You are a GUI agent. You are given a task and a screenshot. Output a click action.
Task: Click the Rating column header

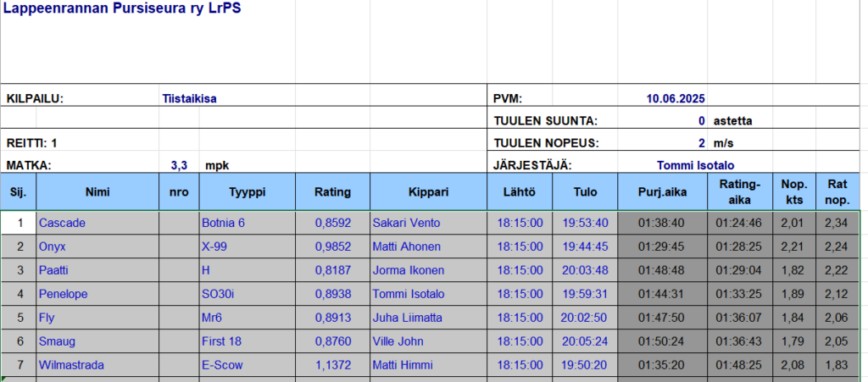point(332,192)
